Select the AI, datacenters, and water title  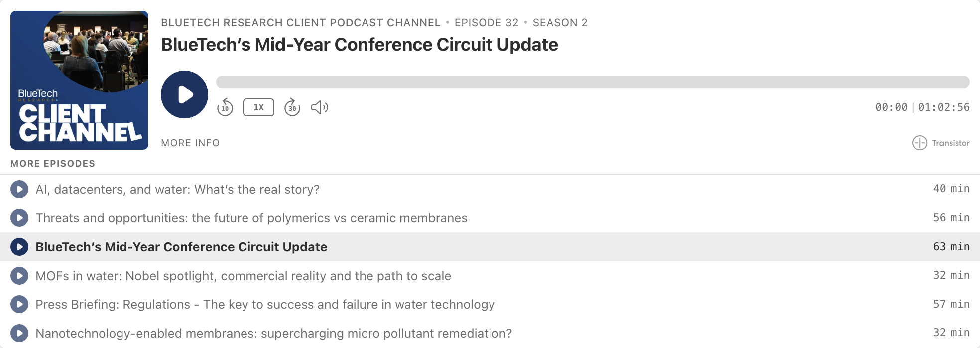[x=178, y=190]
